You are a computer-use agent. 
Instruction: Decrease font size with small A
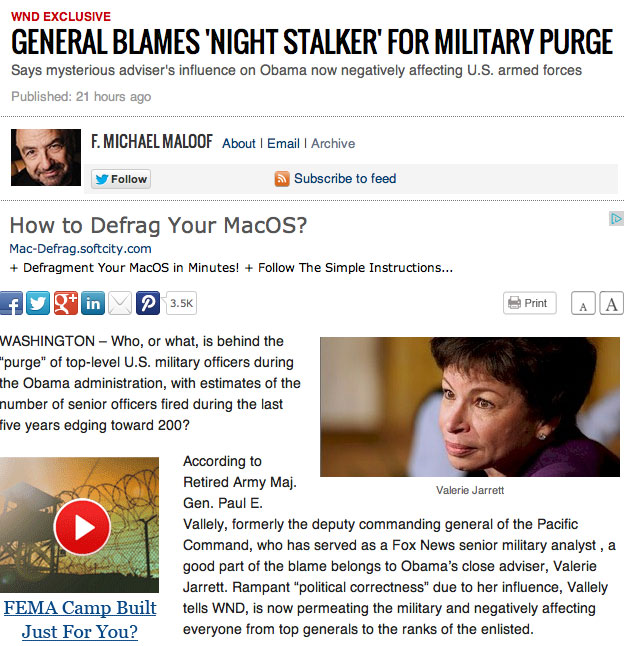[583, 303]
